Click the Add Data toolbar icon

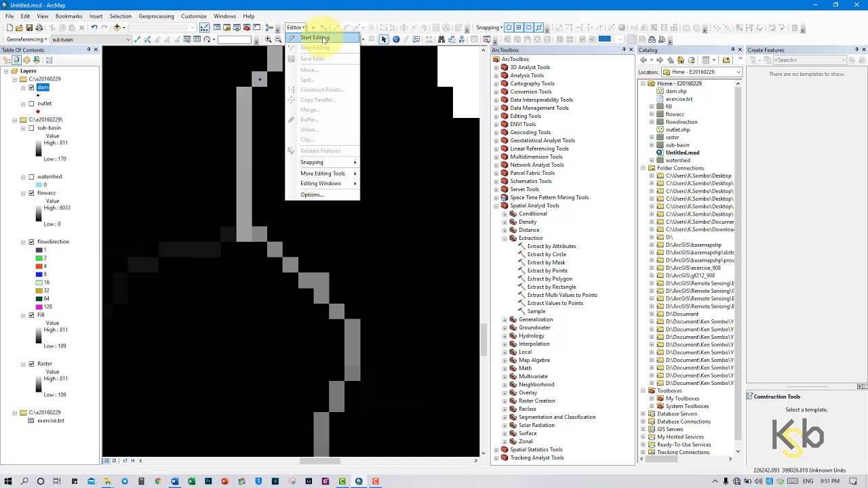pos(117,28)
